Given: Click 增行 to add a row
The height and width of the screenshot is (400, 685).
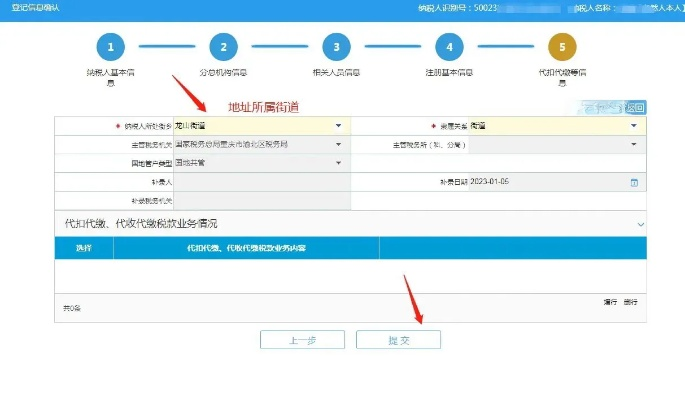Looking at the screenshot, I should (610, 302).
